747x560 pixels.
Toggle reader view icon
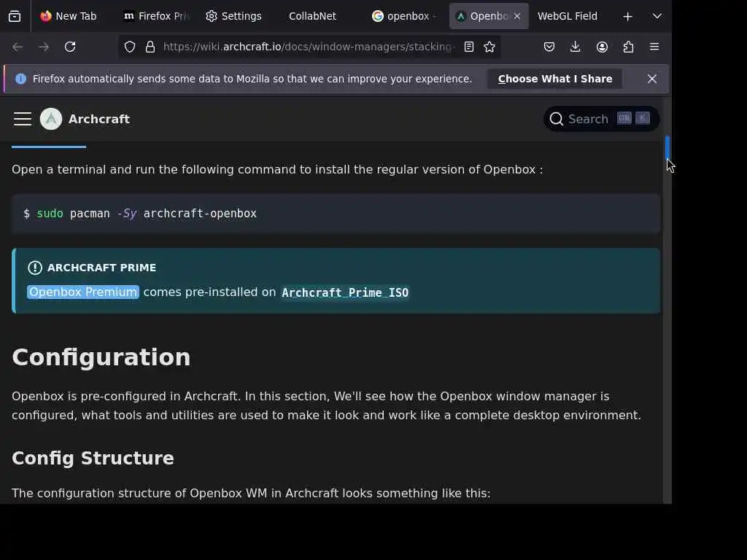coord(469,47)
